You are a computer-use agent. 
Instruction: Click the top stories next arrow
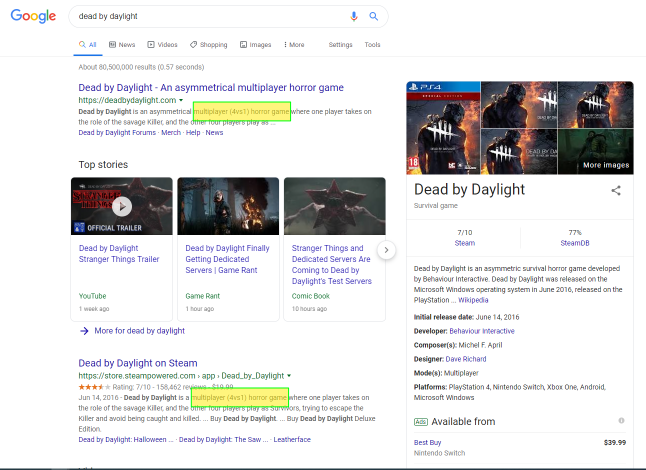click(386, 250)
